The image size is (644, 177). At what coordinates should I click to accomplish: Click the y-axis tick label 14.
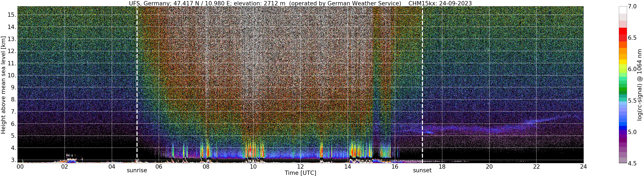click(12, 27)
